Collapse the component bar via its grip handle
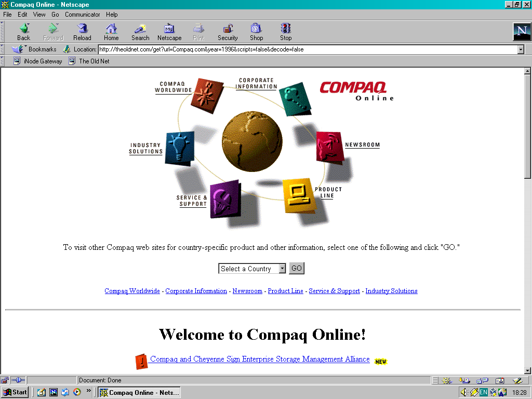The image size is (532, 399). click(x=435, y=381)
